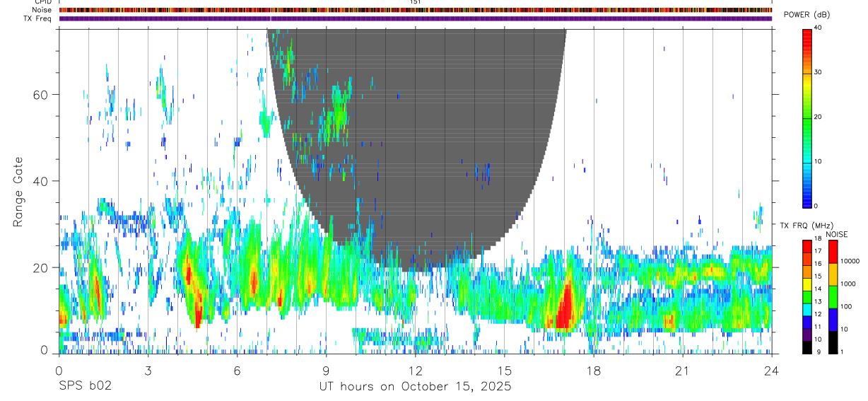Click the purple TX Freq strip above the plot
This screenshot has width=868, height=401.
pos(416,18)
